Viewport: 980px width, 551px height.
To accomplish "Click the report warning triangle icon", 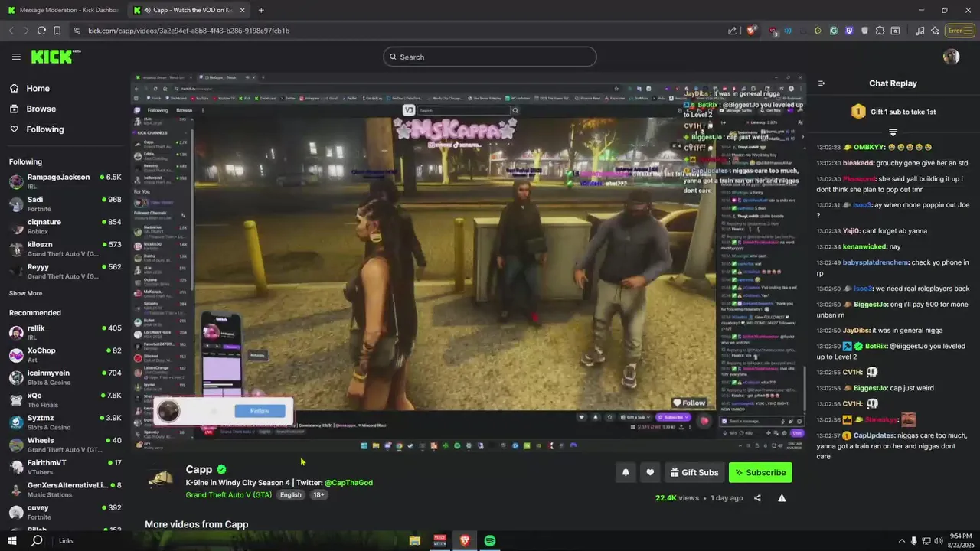I will click(782, 498).
